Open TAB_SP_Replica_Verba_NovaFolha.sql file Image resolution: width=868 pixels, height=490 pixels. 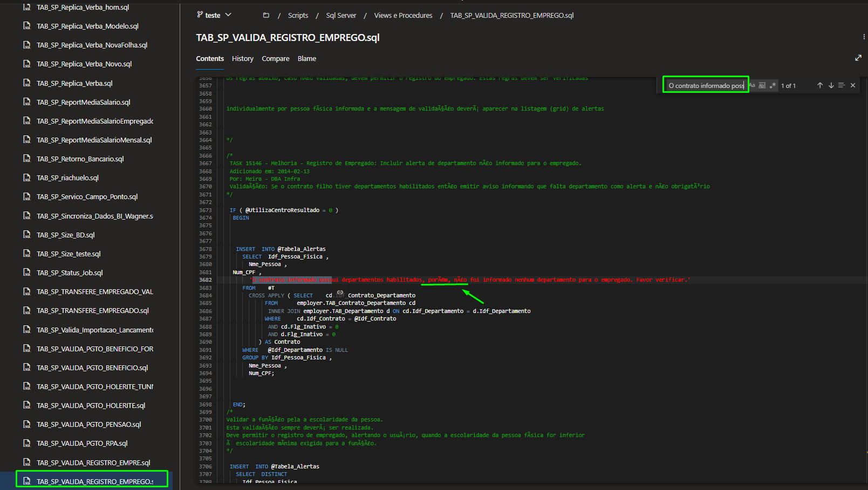pyautogui.click(x=92, y=45)
